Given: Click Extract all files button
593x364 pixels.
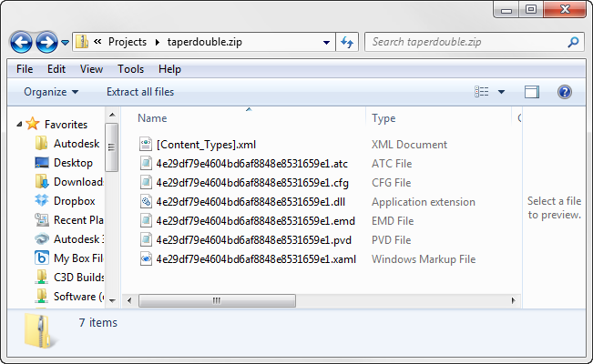Looking at the screenshot, I should 140,92.
